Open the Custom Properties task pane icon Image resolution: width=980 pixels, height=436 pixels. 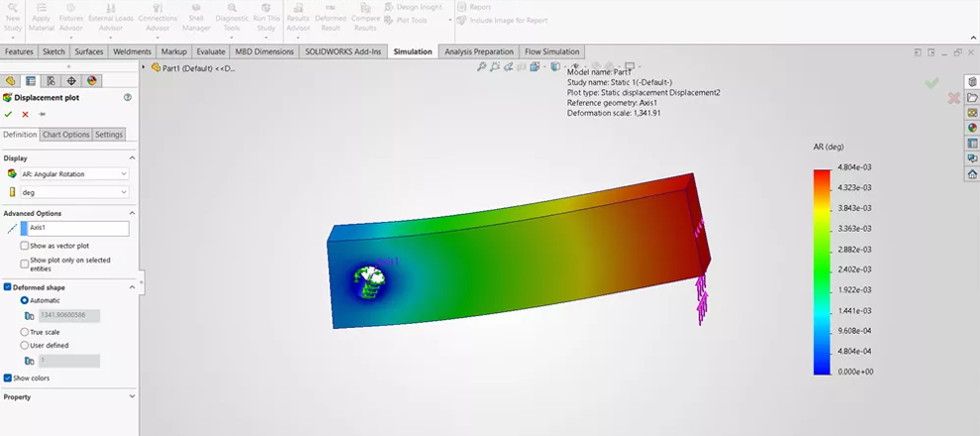(x=972, y=144)
